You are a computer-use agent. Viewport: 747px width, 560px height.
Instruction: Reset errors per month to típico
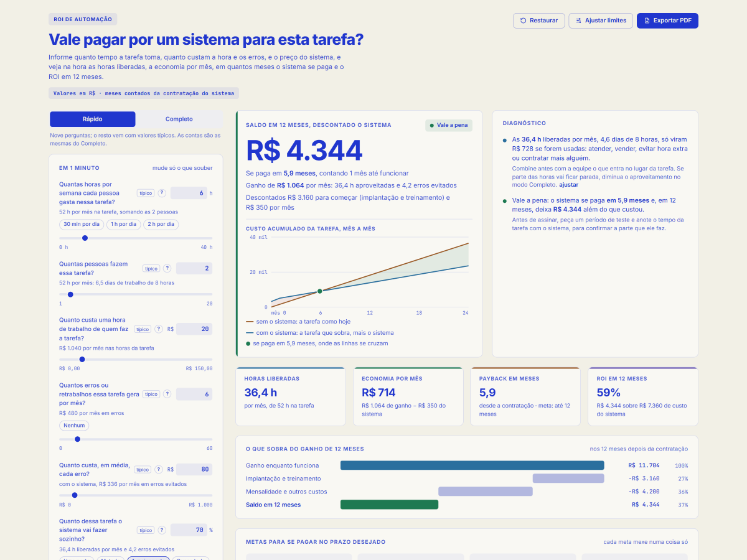point(151,394)
